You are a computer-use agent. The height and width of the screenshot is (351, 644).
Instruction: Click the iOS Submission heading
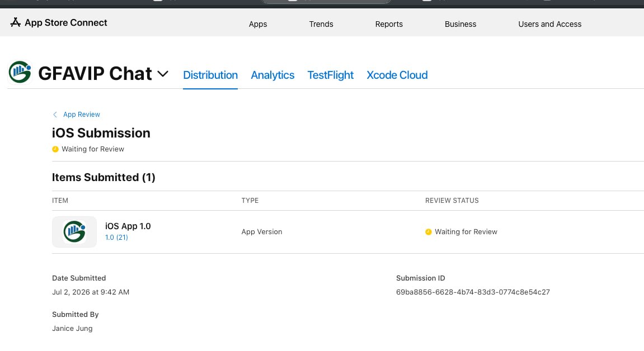pyautogui.click(x=101, y=133)
